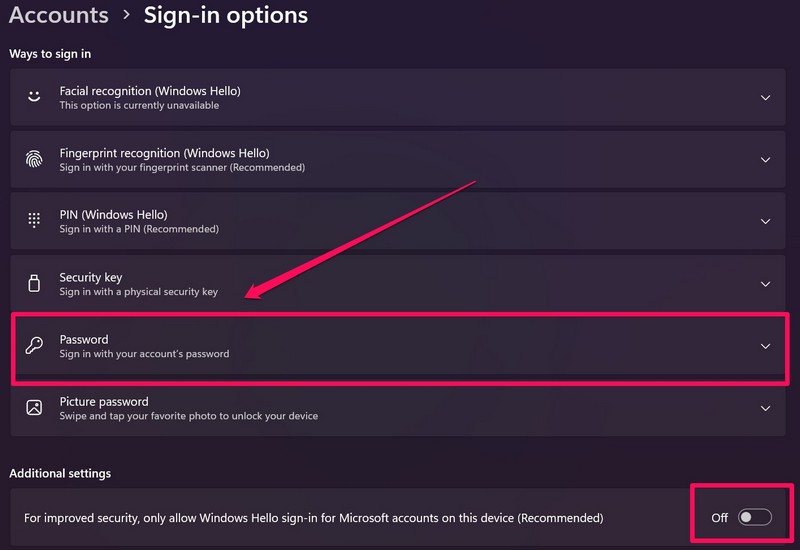Click the Facial recognition smiley icon
This screenshot has height=550, width=800.
[34, 97]
